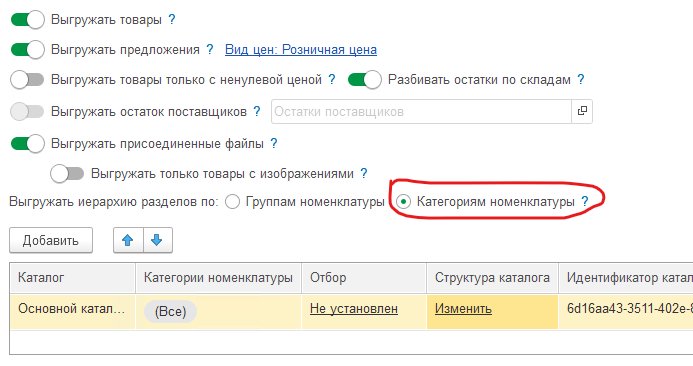This screenshot has width=693, height=366.
Task: Open help for Выгружать предложения
Action: coord(210,50)
